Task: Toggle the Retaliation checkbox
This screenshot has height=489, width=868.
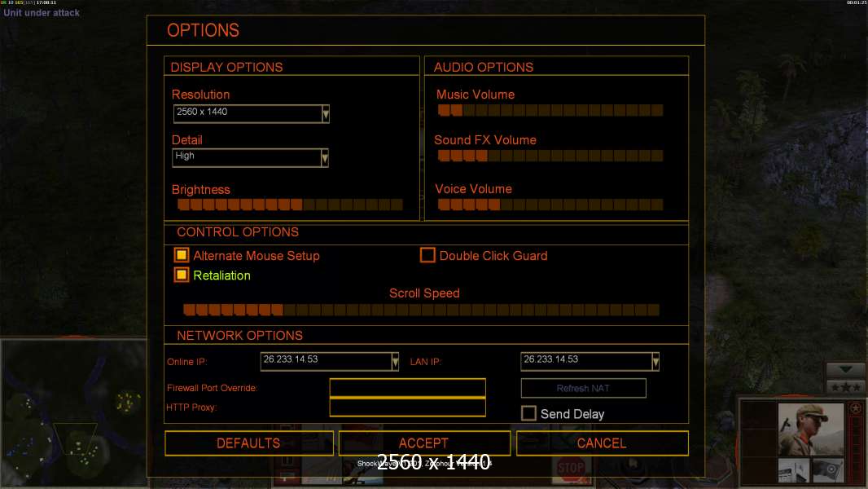Action: (x=181, y=275)
